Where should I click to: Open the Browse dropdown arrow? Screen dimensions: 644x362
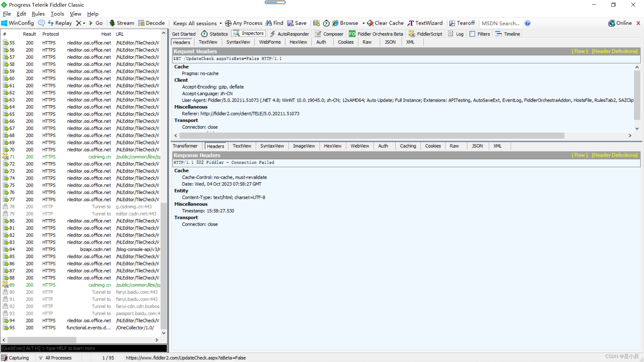point(364,23)
